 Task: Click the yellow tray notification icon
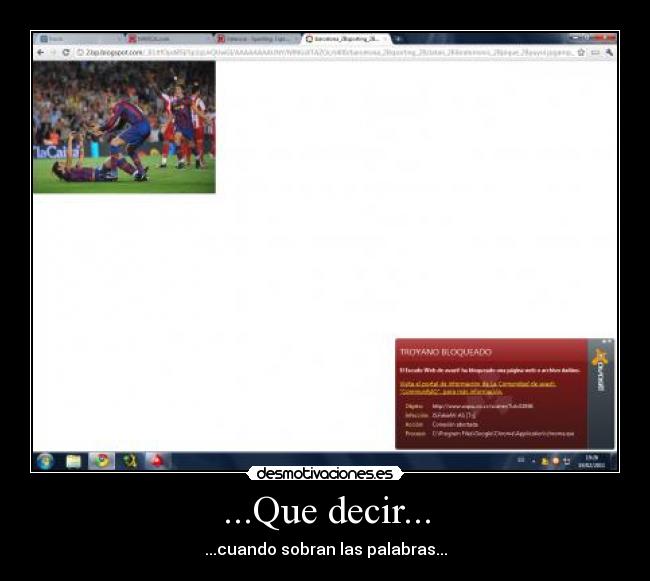point(545,461)
